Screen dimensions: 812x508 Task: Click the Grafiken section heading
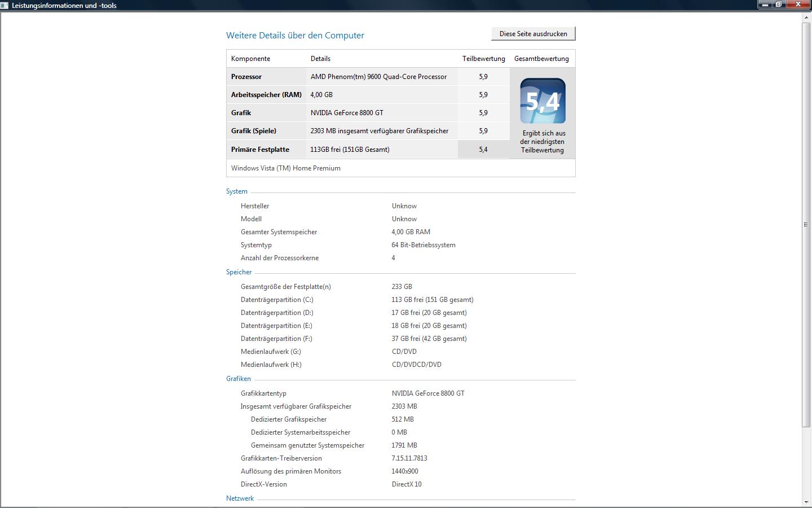point(239,379)
